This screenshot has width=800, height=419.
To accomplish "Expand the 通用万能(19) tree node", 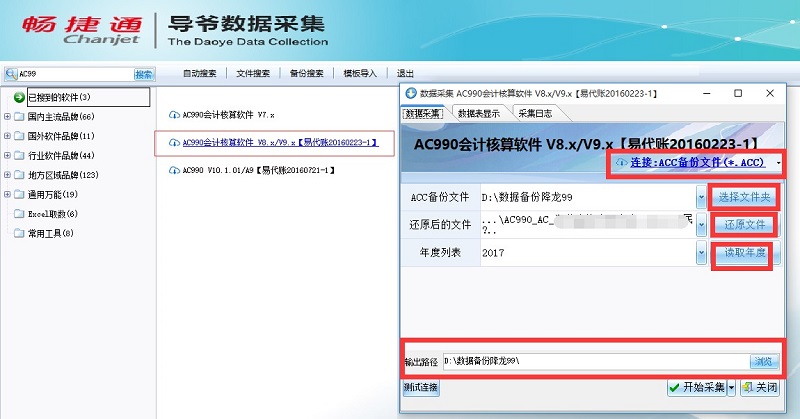I will 7,194.
